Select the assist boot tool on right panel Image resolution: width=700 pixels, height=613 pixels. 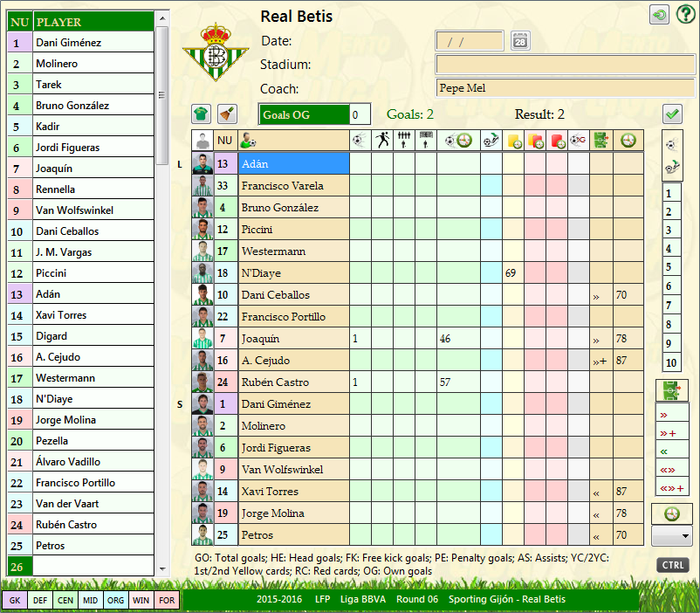(x=671, y=167)
